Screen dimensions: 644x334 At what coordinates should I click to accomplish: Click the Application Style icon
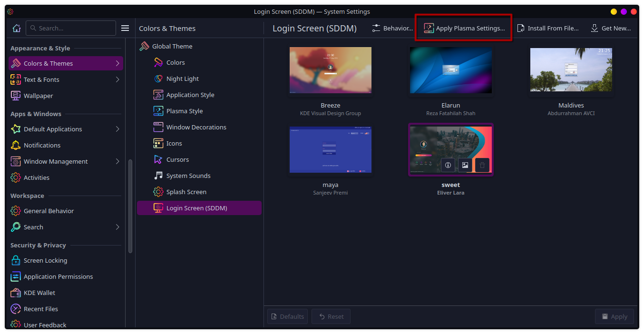(158, 95)
